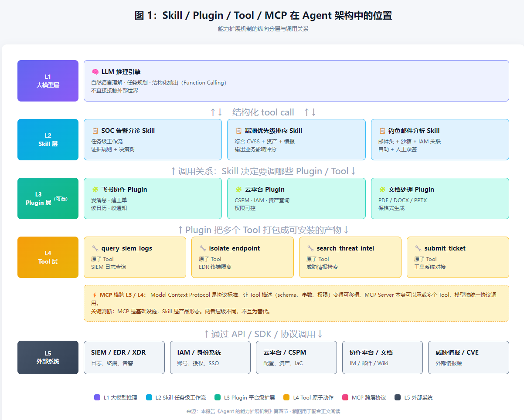Click the source caption 来源 at bottom

[263, 411]
